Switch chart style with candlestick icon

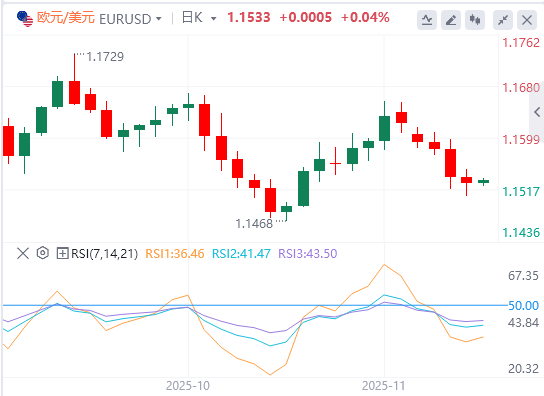tap(475, 20)
